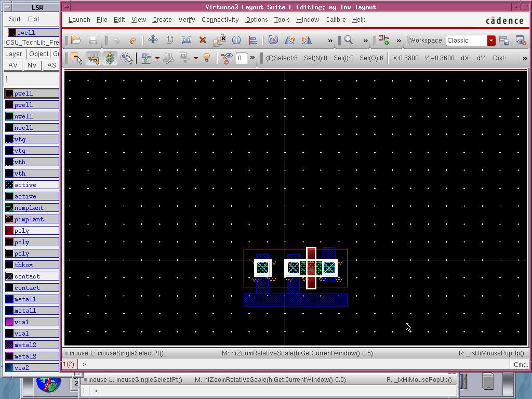Click the dotted-circle selection icon with cursor

[x=126, y=58]
